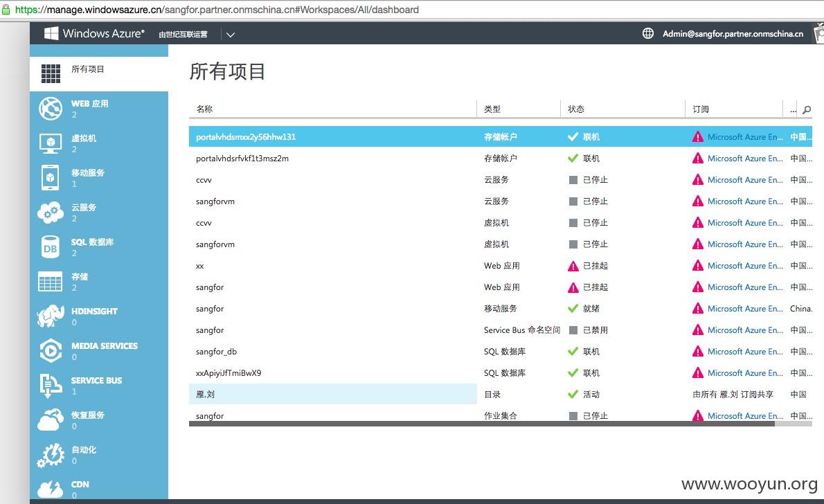Click the Windows Azure logo
Viewport: 824px width, 504px height.
click(x=93, y=33)
